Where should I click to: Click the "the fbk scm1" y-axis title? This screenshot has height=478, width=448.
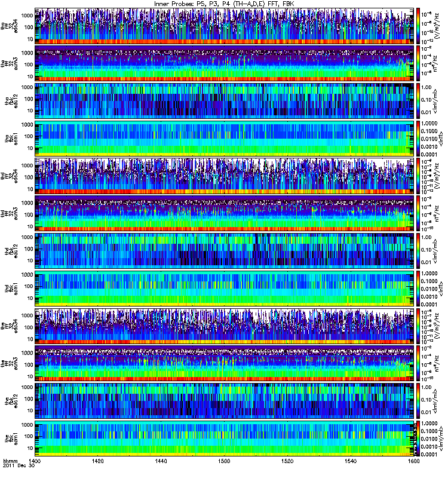tap(11, 439)
